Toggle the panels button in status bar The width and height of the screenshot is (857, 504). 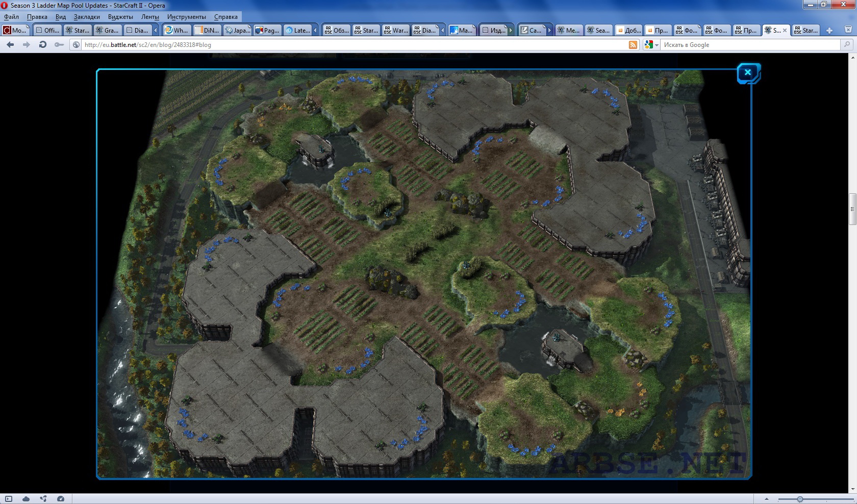pos(9,499)
